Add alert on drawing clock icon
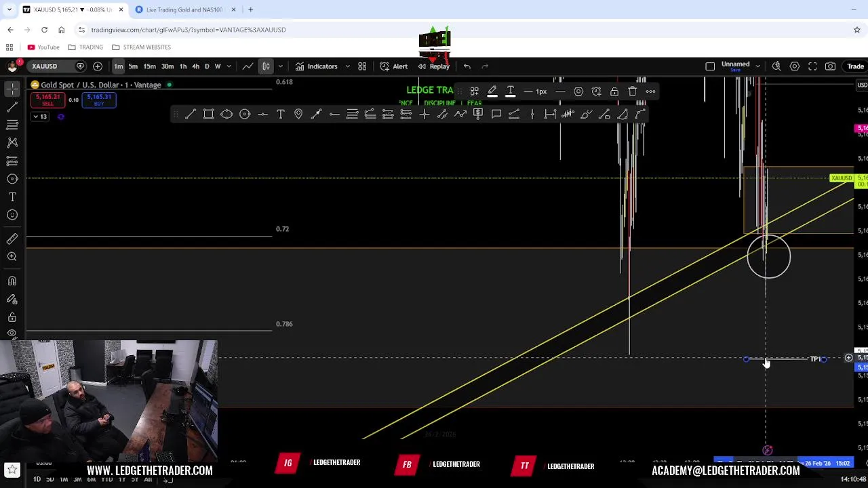The width and height of the screenshot is (868, 488). [596, 91]
